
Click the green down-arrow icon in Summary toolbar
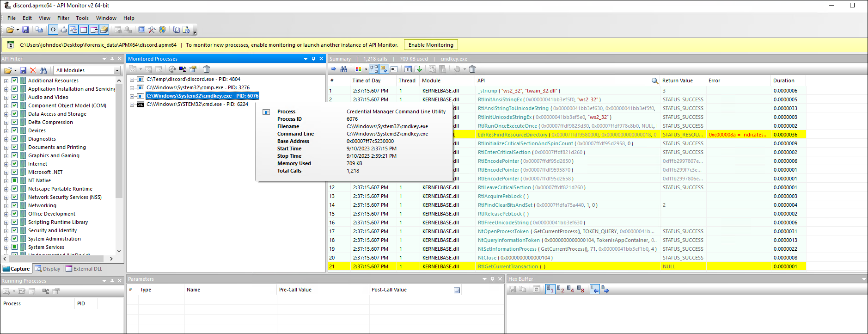pos(418,69)
